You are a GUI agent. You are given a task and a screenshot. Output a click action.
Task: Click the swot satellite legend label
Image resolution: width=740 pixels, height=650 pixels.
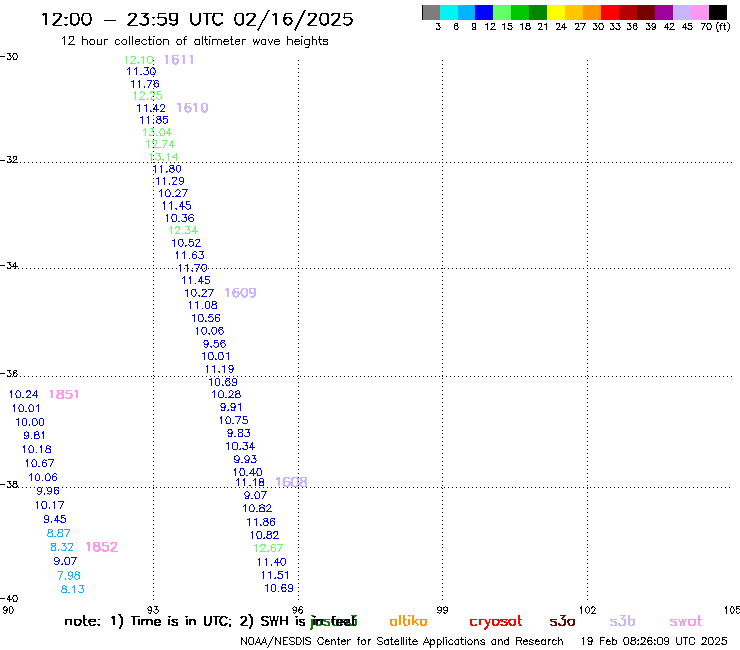point(686,621)
